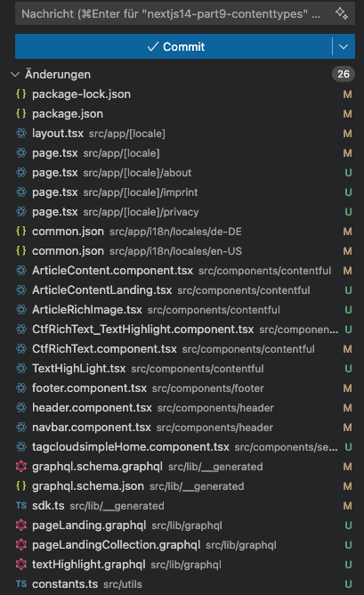Click React icon next to layout.tsx
Viewport: 364px width, 595px height.
coord(21,134)
